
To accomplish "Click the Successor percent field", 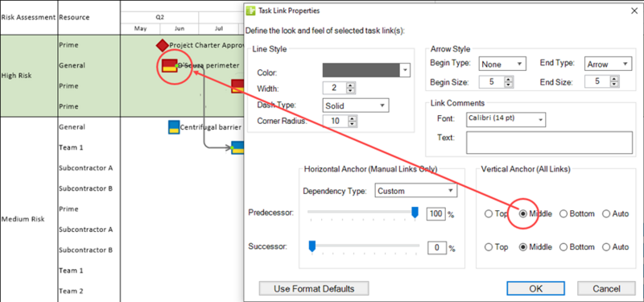I will 437,248.
